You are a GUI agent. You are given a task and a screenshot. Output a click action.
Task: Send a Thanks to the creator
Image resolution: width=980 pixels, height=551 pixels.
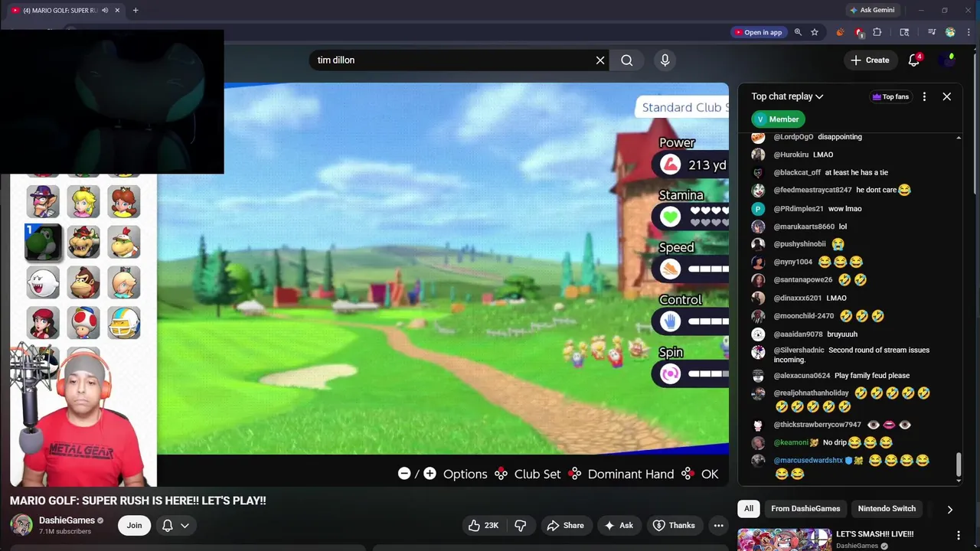pos(674,525)
